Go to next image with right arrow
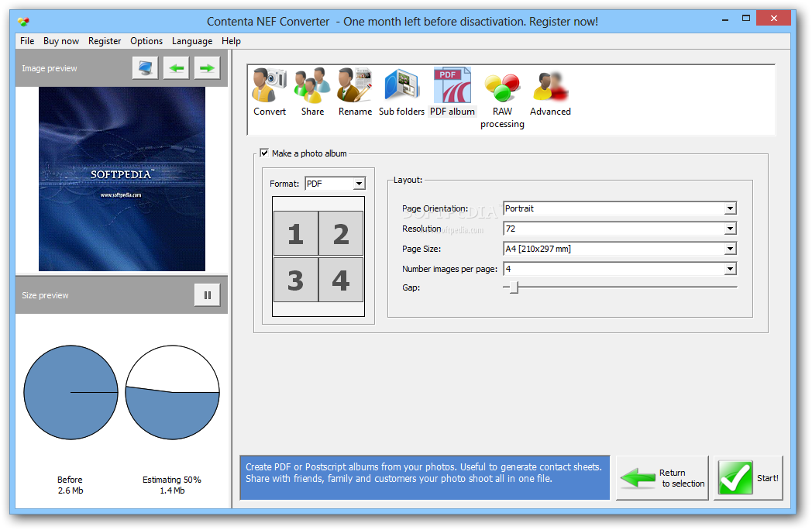 [207, 68]
